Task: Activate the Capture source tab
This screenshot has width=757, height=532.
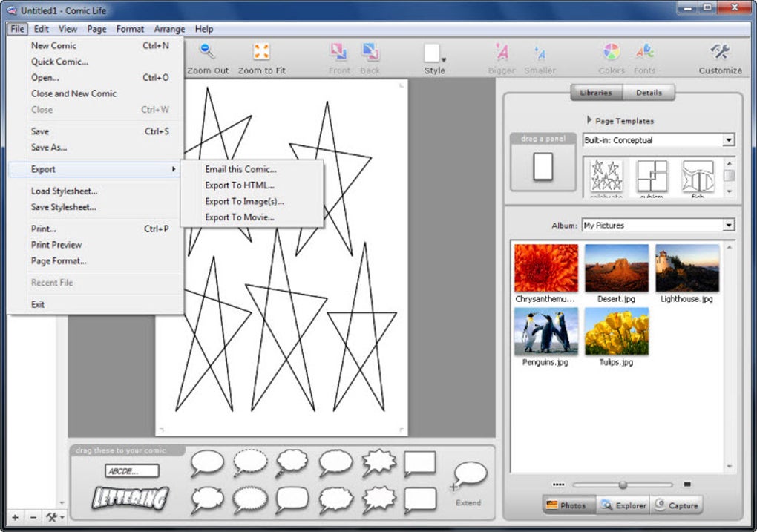Action: click(x=676, y=505)
